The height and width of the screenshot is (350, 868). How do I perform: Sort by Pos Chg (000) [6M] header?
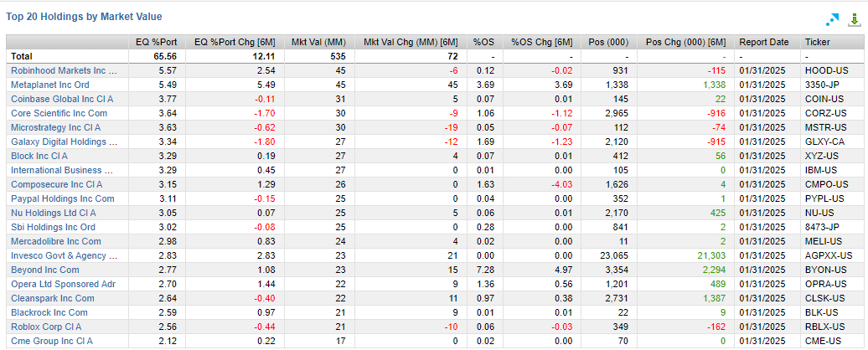pos(686,42)
